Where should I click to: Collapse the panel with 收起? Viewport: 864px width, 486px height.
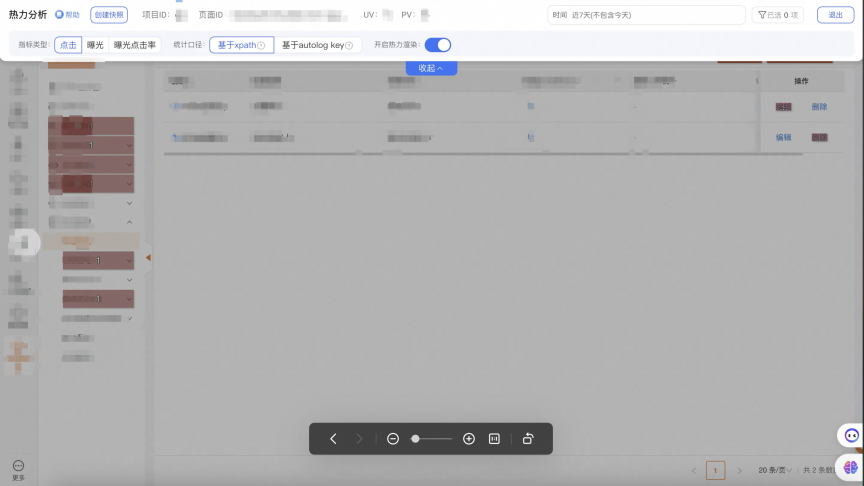pos(431,68)
